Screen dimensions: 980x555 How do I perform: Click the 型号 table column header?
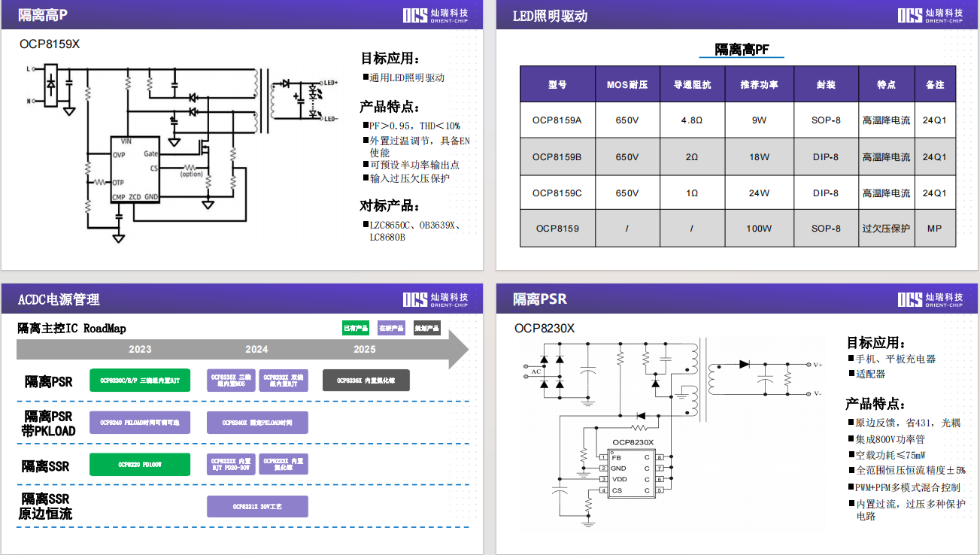pos(557,84)
